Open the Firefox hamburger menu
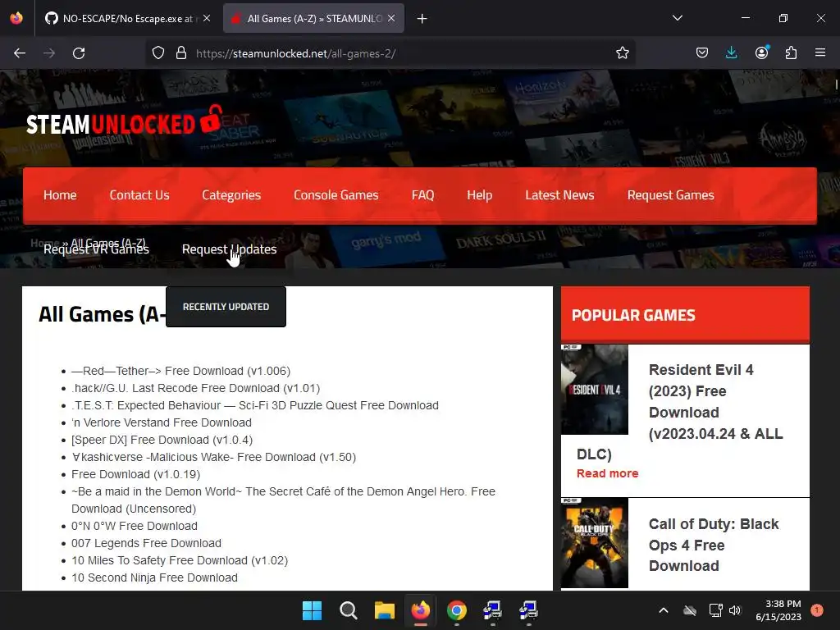The height and width of the screenshot is (630, 840). (x=820, y=52)
